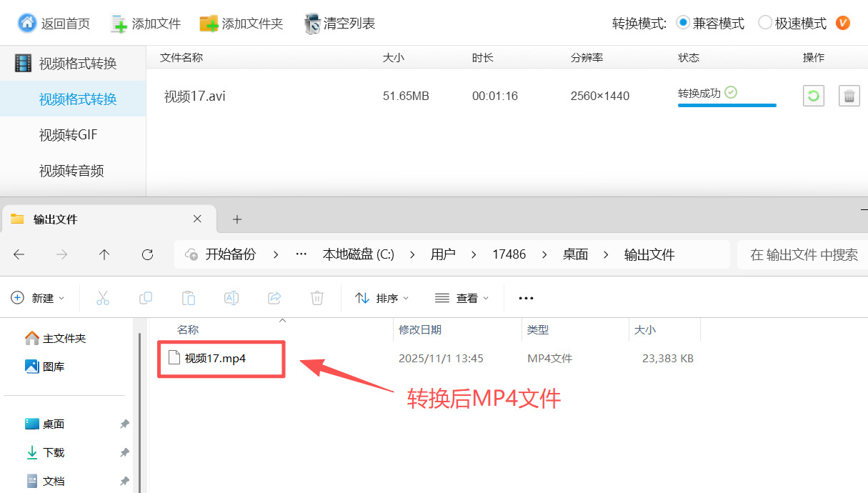The width and height of the screenshot is (868, 493).
Task: Expand the chevron after 用户 in address bar
Action: point(473,254)
